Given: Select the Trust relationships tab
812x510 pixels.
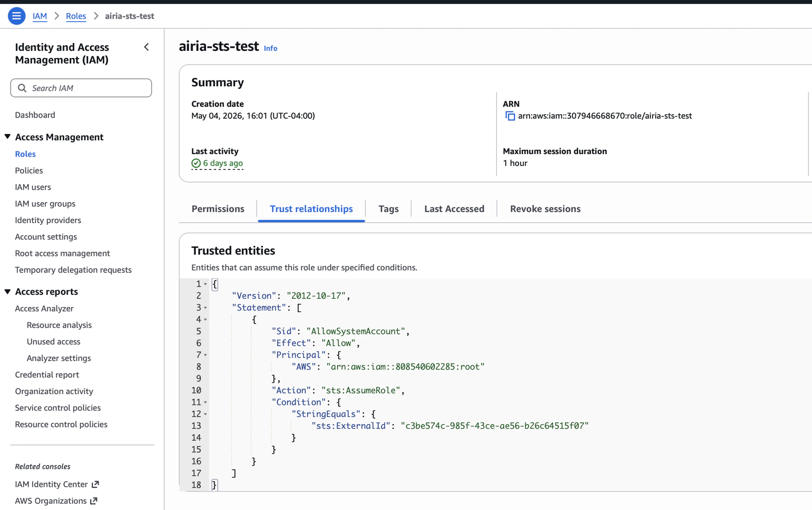Looking at the screenshot, I should 311,209.
